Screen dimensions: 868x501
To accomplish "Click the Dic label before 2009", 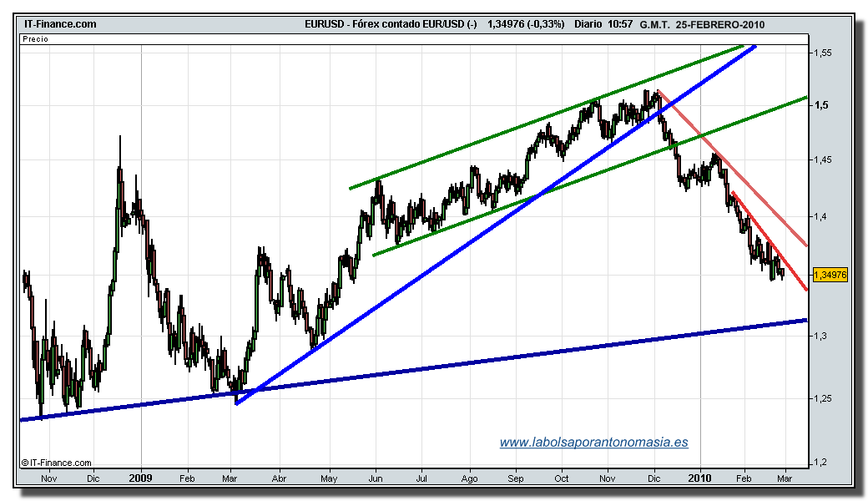I will coord(93,478).
